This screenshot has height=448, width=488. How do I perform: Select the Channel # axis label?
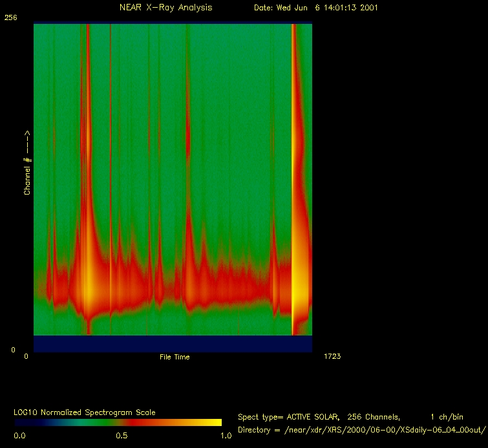[27, 163]
